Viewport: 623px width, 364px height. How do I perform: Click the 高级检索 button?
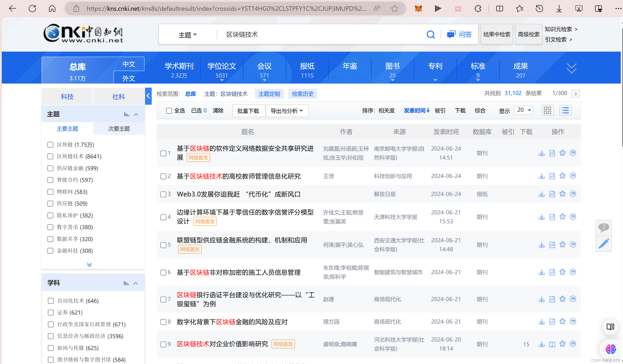529,34
